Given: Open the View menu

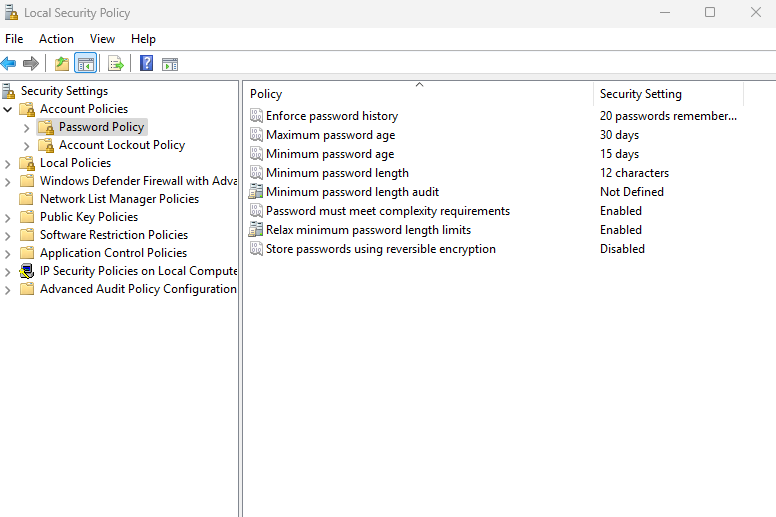Looking at the screenshot, I should (102, 39).
